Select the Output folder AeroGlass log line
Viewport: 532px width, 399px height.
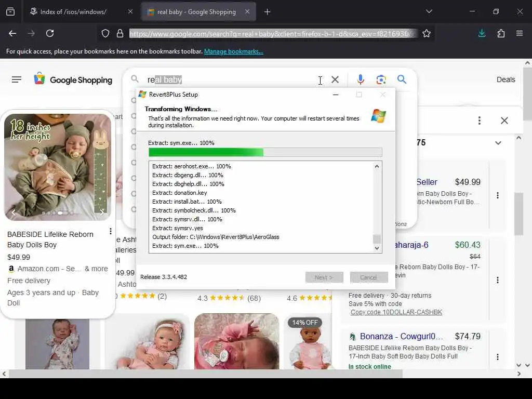[x=216, y=237]
